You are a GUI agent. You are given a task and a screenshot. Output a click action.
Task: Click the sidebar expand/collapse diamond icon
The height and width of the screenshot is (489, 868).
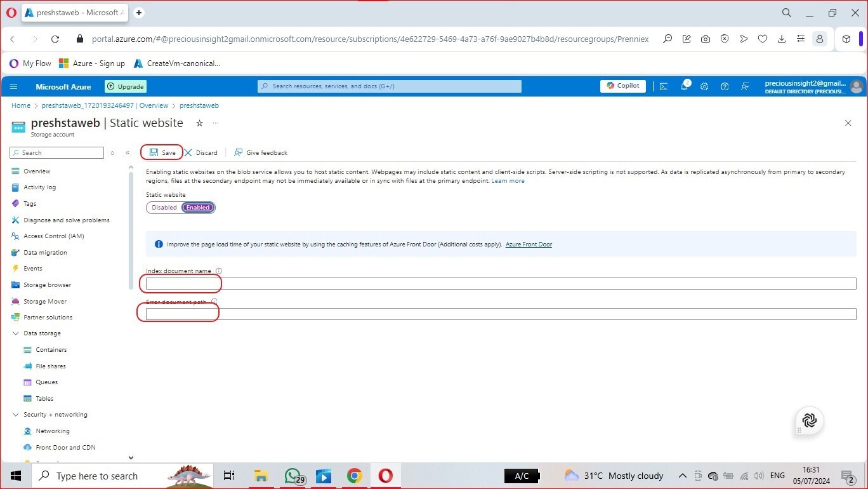(x=112, y=152)
